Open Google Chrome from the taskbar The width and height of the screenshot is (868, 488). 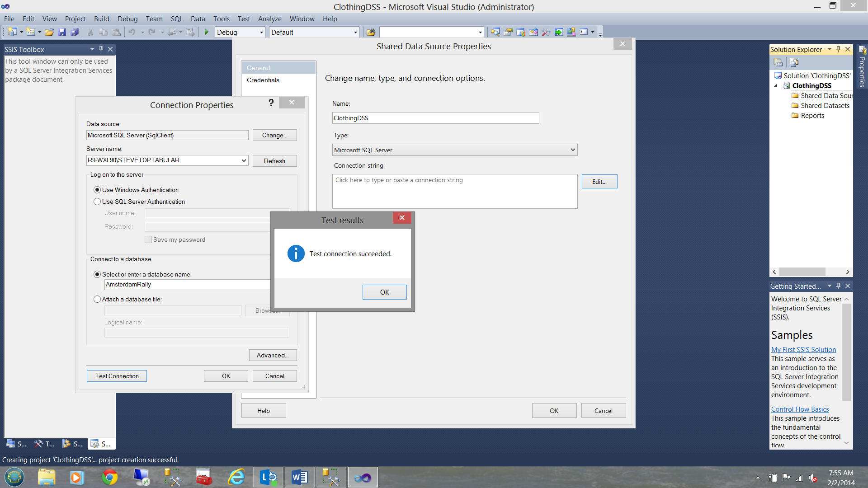click(109, 477)
